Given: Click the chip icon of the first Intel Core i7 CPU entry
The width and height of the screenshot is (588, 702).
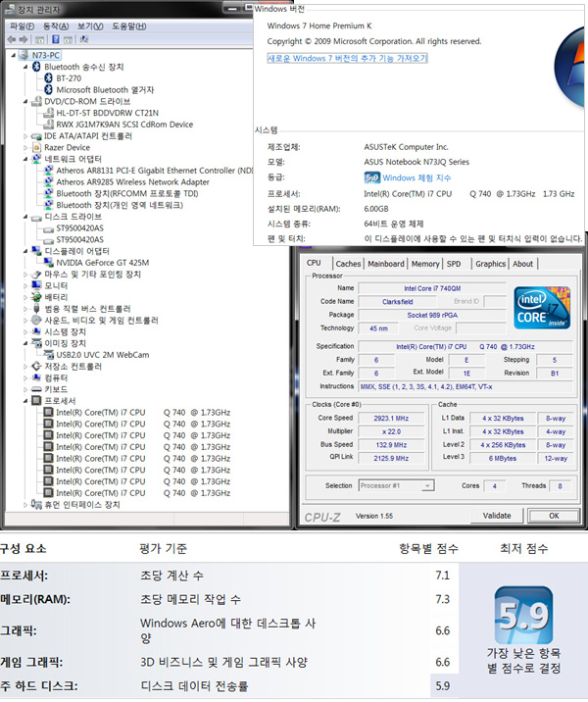Looking at the screenshot, I should [48, 413].
